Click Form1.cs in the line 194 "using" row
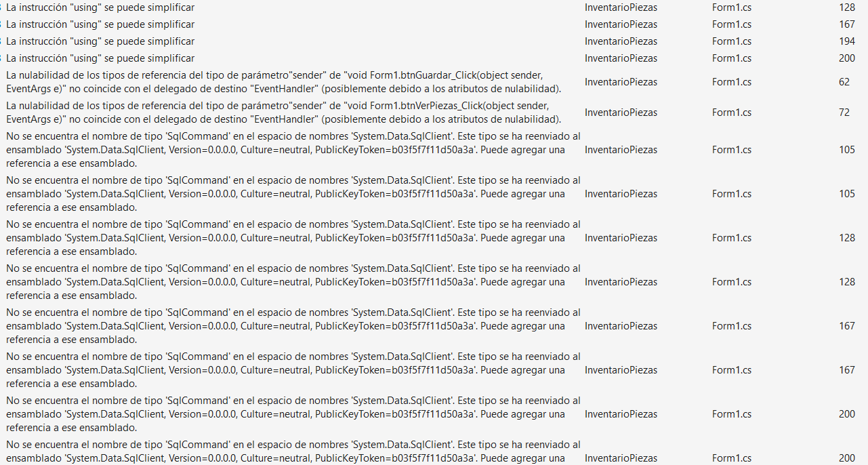Screen dimensions: 868x465 [x=731, y=41]
